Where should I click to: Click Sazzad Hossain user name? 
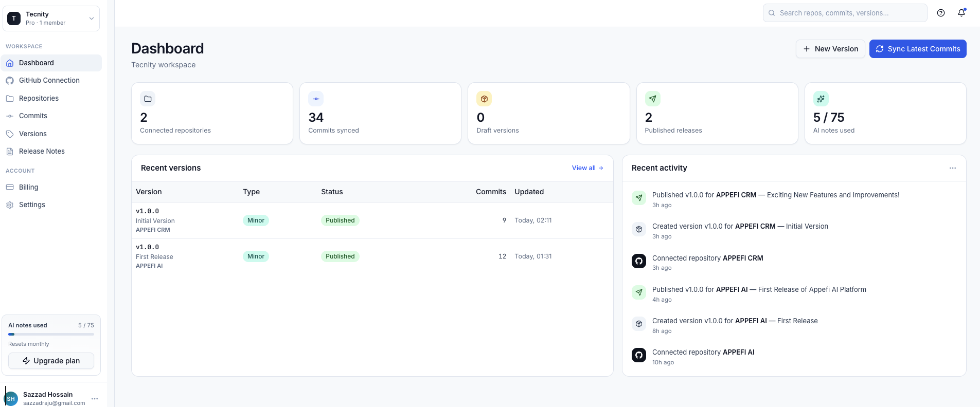[x=48, y=395]
